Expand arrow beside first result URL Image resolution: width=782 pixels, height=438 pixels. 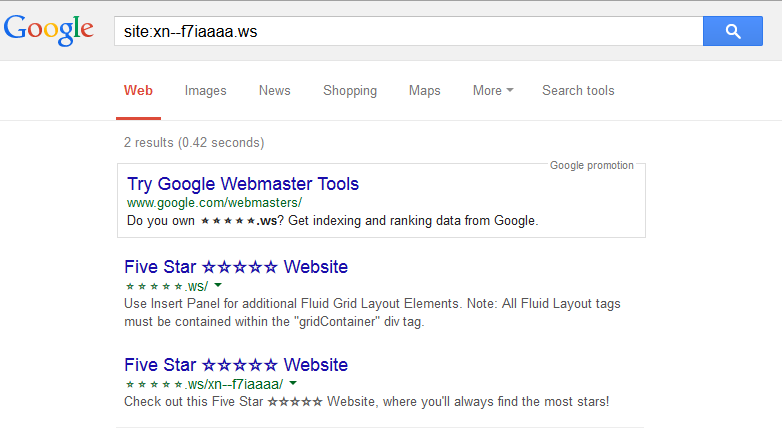218,285
